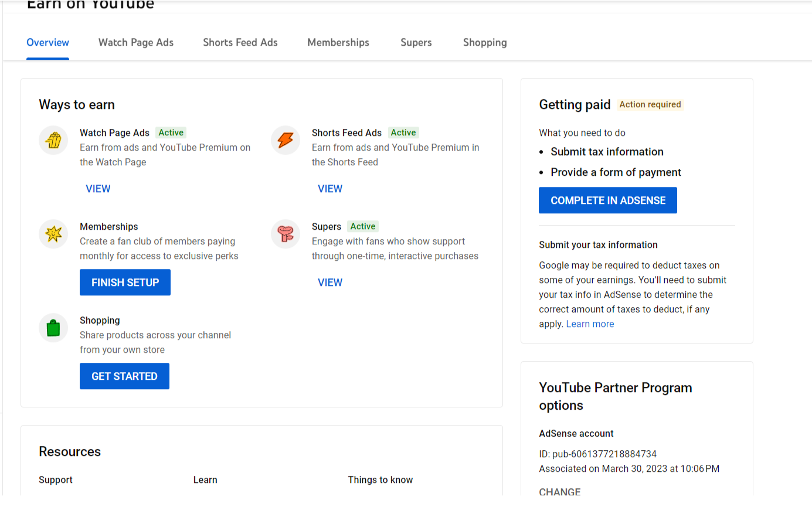The height and width of the screenshot is (507, 812).
Task: Click the Shorts Feed Ads title in Ways to earn
Action: (346, 133)
